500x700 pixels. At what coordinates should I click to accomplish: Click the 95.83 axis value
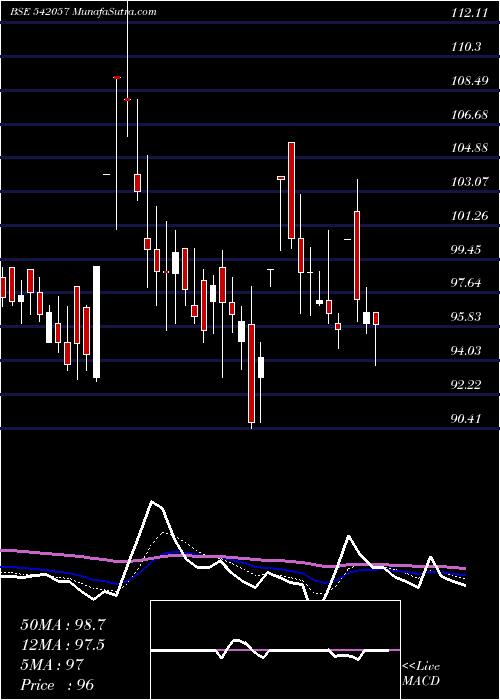(x=467, y=317)
